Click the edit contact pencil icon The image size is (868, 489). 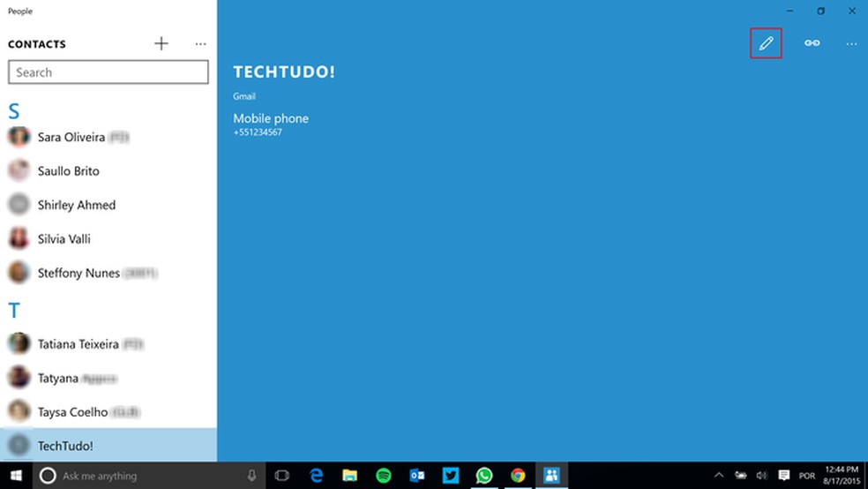tap(766, 43)
